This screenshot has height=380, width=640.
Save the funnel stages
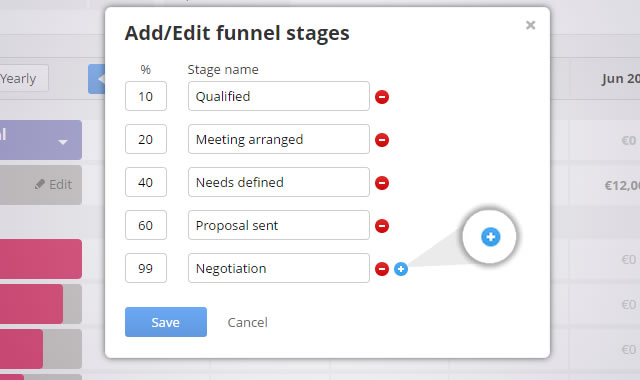point(166,322)
